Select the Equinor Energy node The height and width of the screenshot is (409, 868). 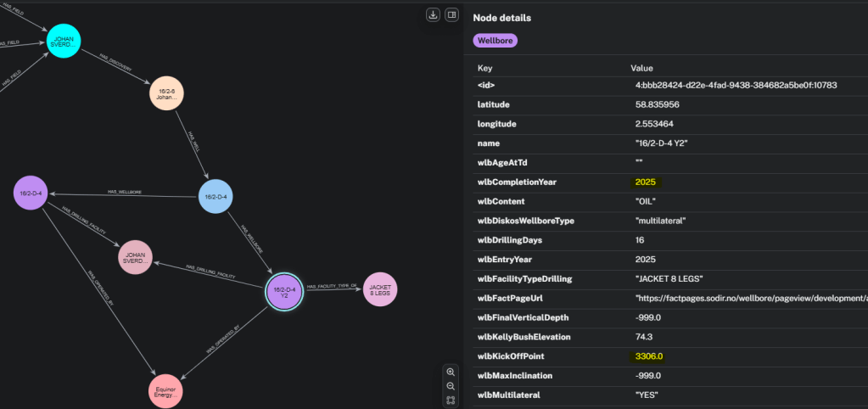[x=165, y=390]
